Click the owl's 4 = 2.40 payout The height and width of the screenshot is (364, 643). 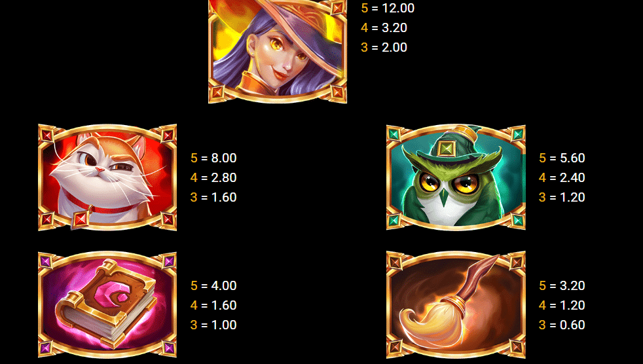pos(562,178)
